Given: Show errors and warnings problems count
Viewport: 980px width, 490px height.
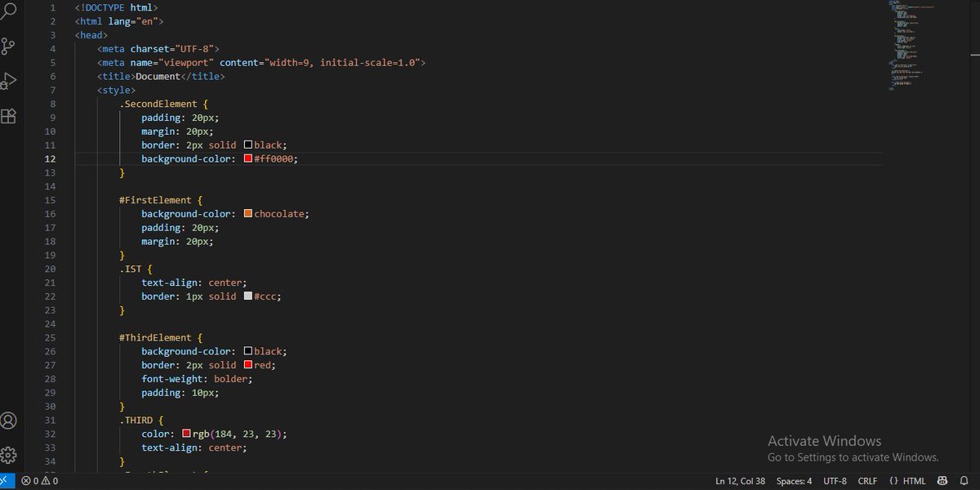Looking at the screenshot, I should (x=40, y=481).
